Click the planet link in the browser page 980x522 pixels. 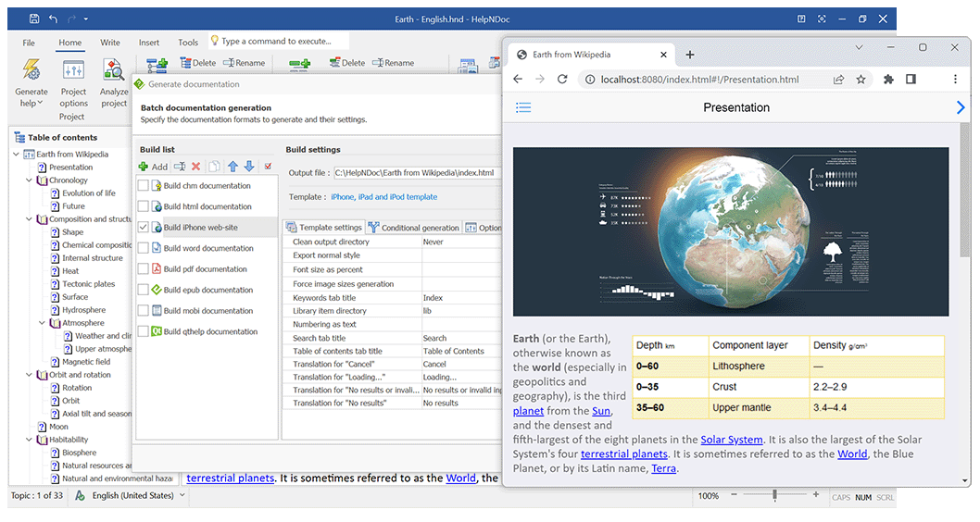528,411
